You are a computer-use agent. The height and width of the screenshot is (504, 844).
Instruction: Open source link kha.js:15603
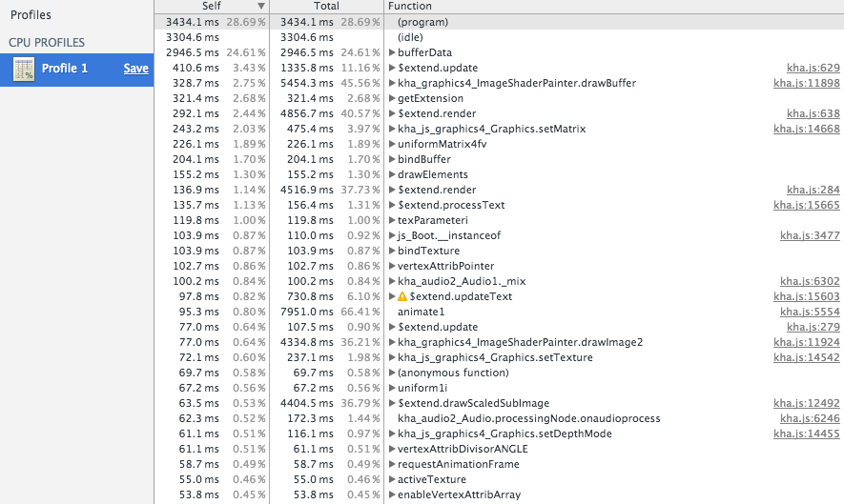pyautogui.click(x=806, y=296)
